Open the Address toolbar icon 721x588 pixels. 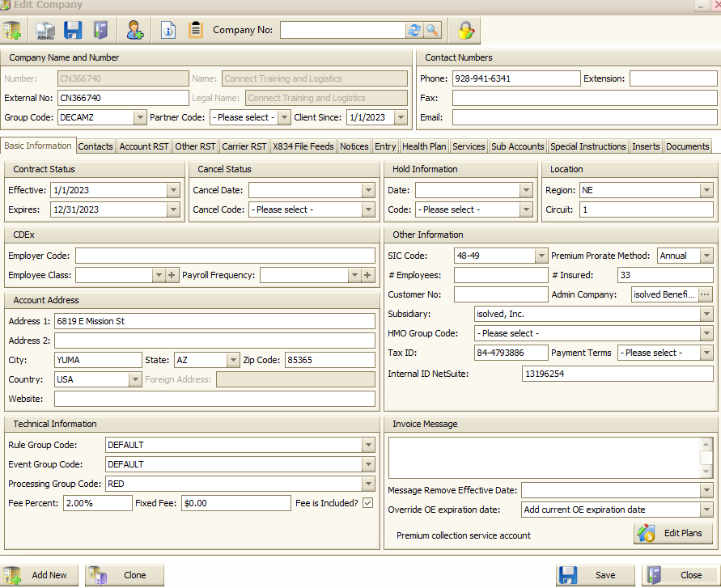click(x=45, y=30)
